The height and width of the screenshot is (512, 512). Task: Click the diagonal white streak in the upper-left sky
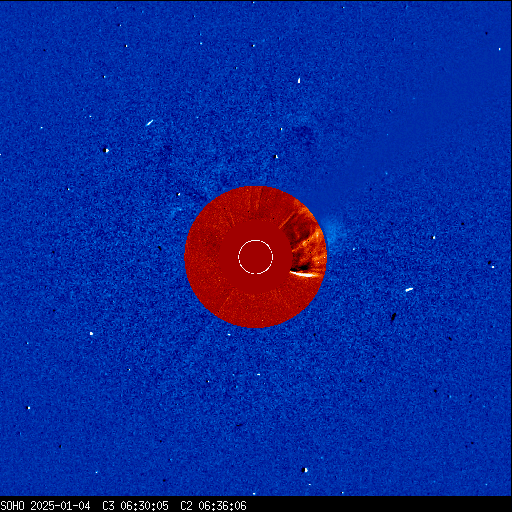149,123
